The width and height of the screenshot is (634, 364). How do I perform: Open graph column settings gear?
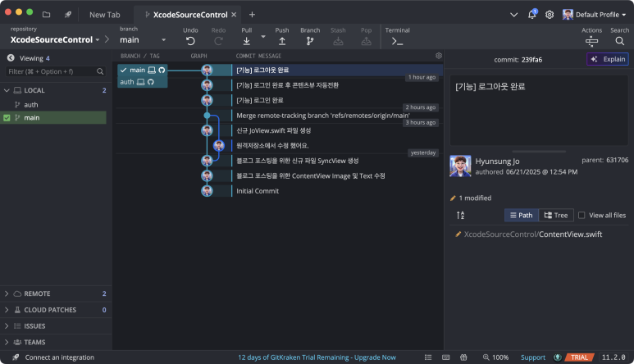[439, 56]
